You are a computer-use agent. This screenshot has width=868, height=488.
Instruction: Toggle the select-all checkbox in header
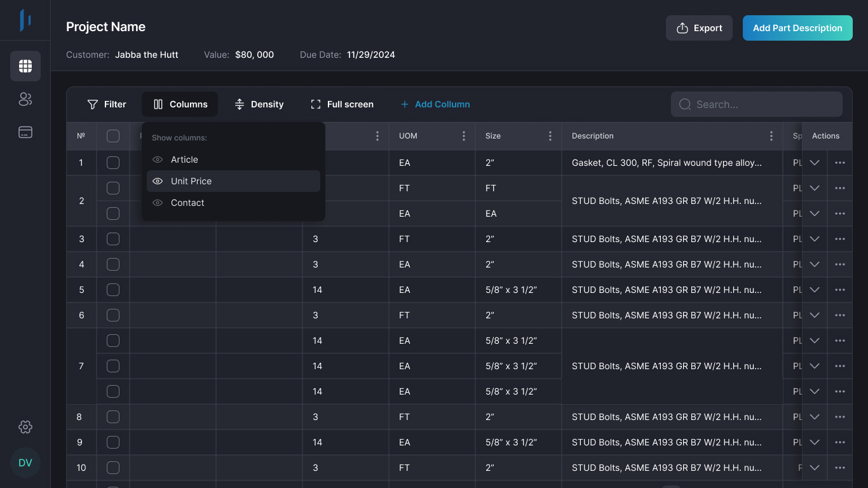tap(113, 136)
